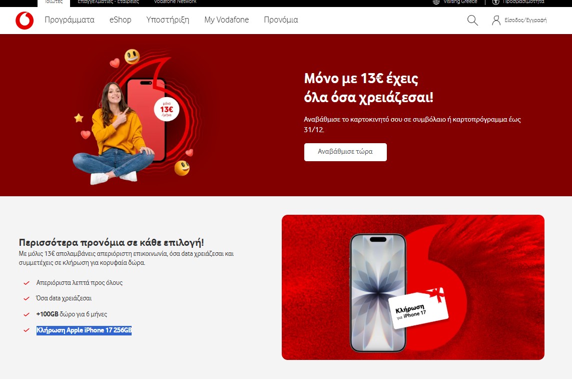Click the globe icon beside Visiting Greece
Image resolution: width=572 pixels, height=392 pixels.
click(x=436, y=2)
